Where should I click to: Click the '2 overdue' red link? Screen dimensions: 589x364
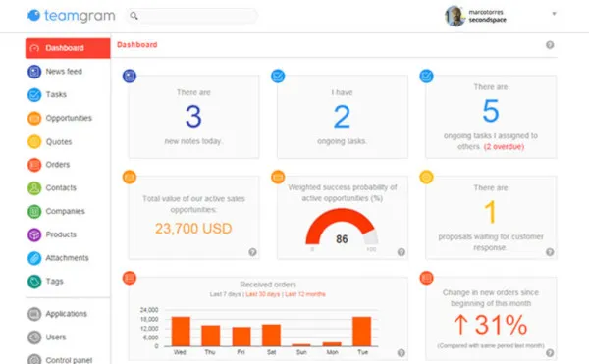[x=504, y=147]
